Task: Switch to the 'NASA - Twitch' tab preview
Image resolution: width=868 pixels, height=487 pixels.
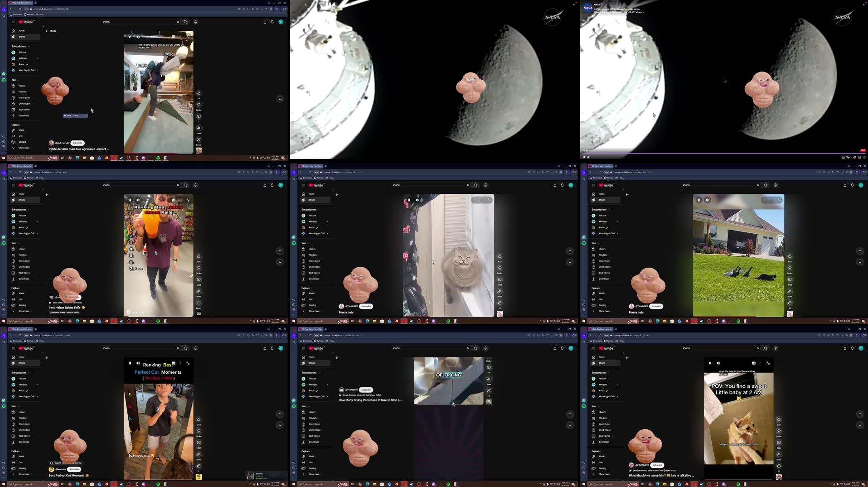Action: pyautogui.click(x=75, y=116)
